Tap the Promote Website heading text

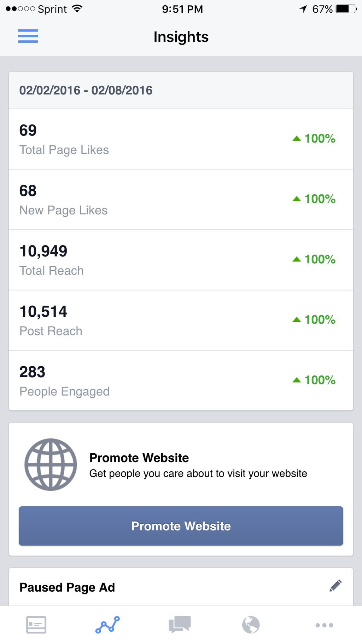pos(139,458)
